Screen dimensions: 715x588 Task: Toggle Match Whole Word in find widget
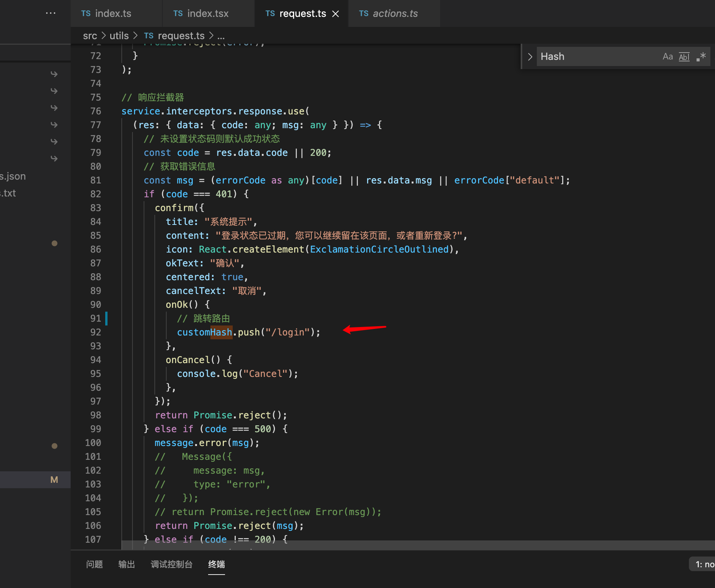(x=684, y=57)
